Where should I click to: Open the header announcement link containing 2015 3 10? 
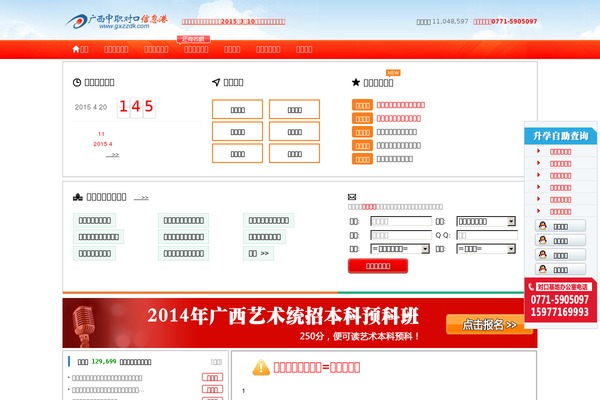tap(233, 22)
